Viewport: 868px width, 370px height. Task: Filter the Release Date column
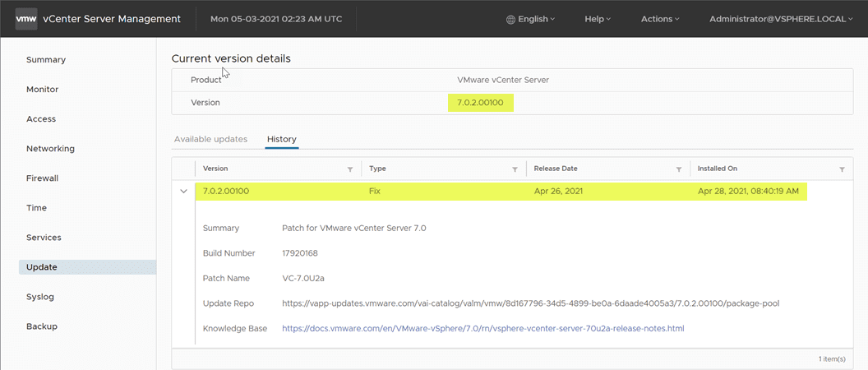(x=679, y=169)
